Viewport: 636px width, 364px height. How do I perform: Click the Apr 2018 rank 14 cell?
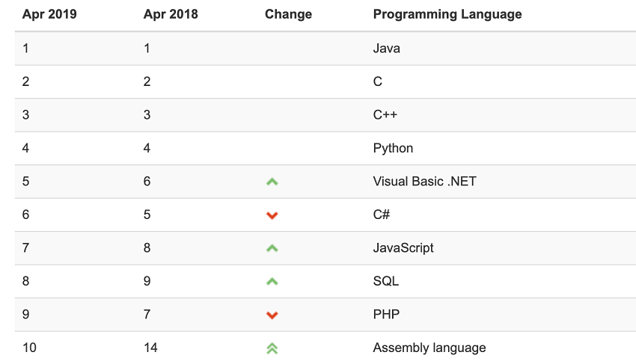coord(150,348)
